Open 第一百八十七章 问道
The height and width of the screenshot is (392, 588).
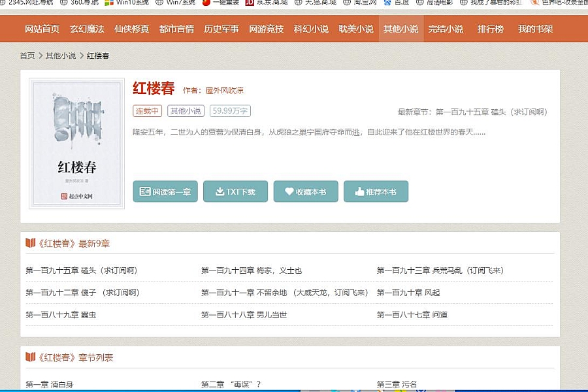pyautogui.click(x=412, y=315)
